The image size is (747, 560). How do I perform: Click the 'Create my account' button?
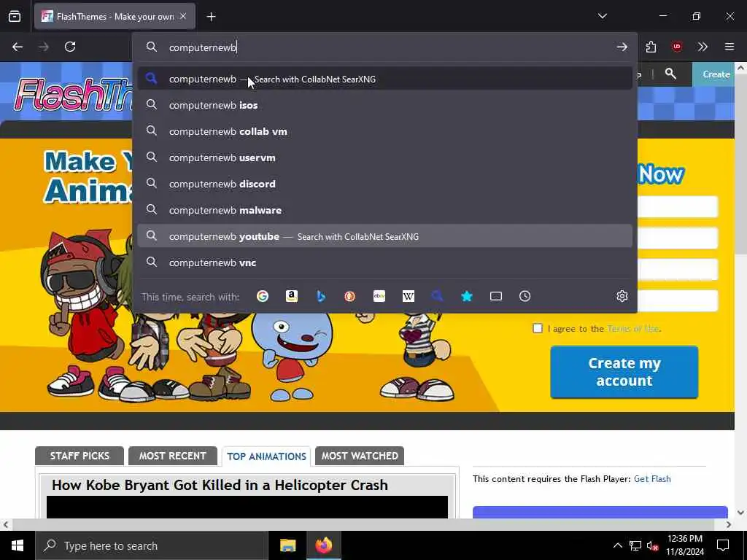point(624,372)
